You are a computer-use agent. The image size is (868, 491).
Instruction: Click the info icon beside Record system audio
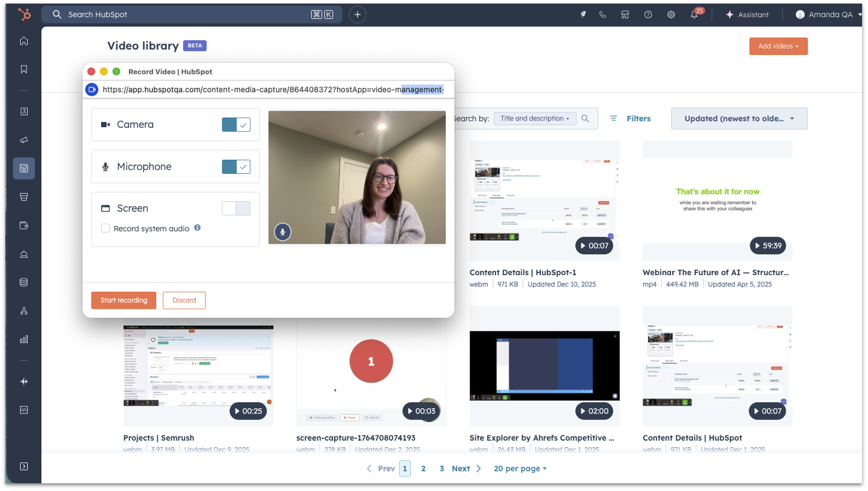pos(197,228)
